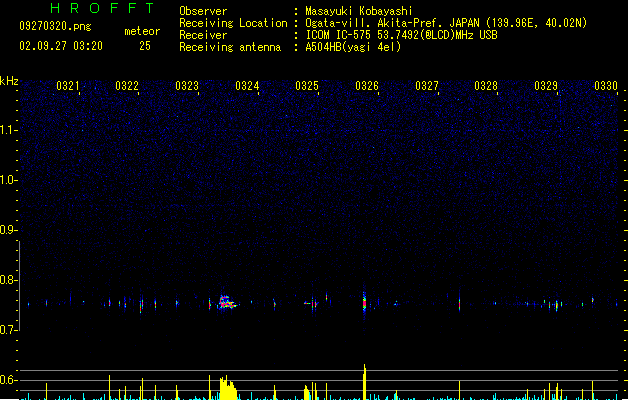Image resolution: width=629 pixels, height=400 pixels.
Task: Click the large meteor echo blob after 0323
Action: click(227, 302)
